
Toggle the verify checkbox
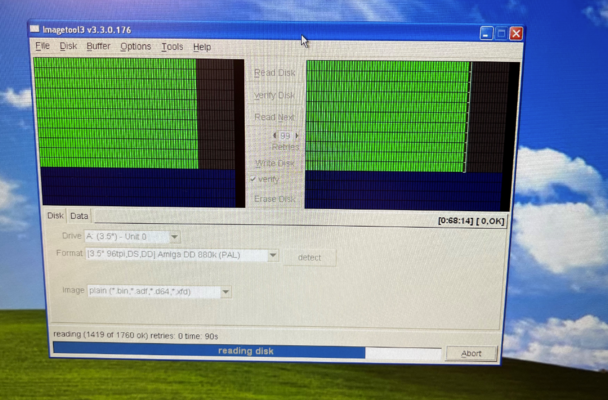tap(254, 180)
